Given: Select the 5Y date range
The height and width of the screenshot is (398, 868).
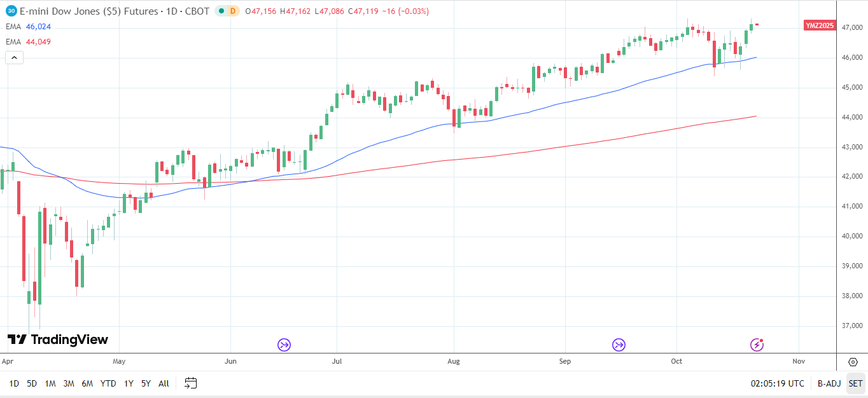Looking at the screenshot, I should [x=146, y=383].
